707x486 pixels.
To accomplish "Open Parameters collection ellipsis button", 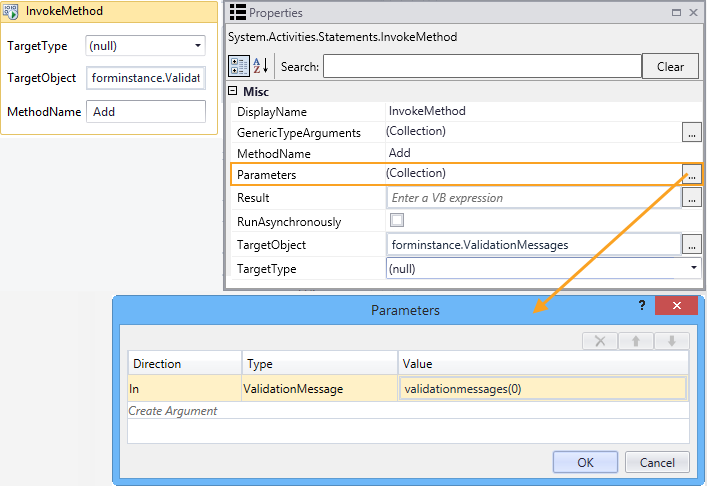I will (691, 175).
